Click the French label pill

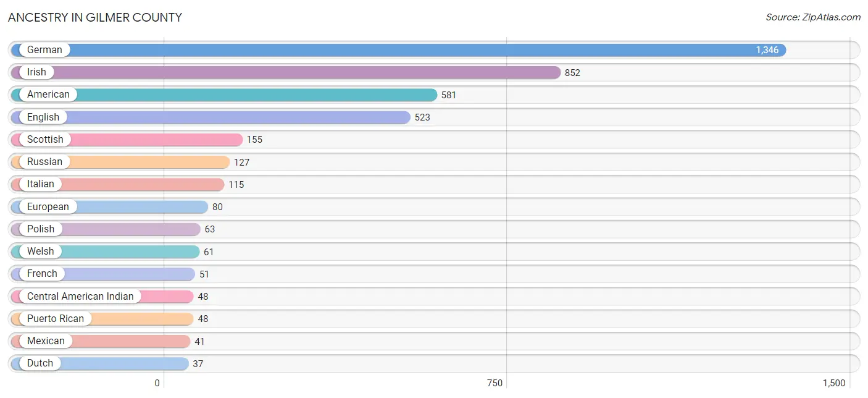[42, 274]
